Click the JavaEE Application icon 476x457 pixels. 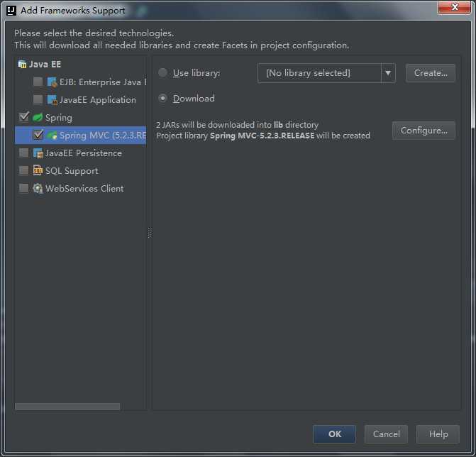tap(52, 100)
